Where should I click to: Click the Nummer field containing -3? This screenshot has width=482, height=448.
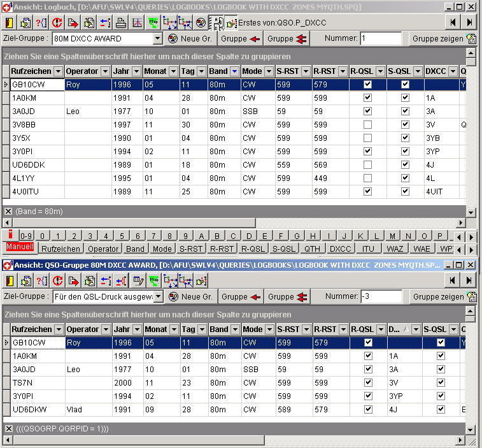click(380, 296)
